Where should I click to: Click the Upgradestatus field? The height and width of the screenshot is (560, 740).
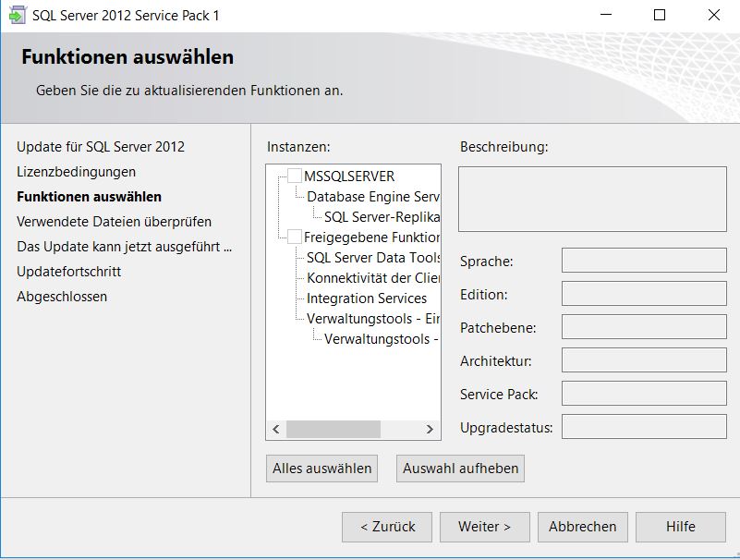644,427
